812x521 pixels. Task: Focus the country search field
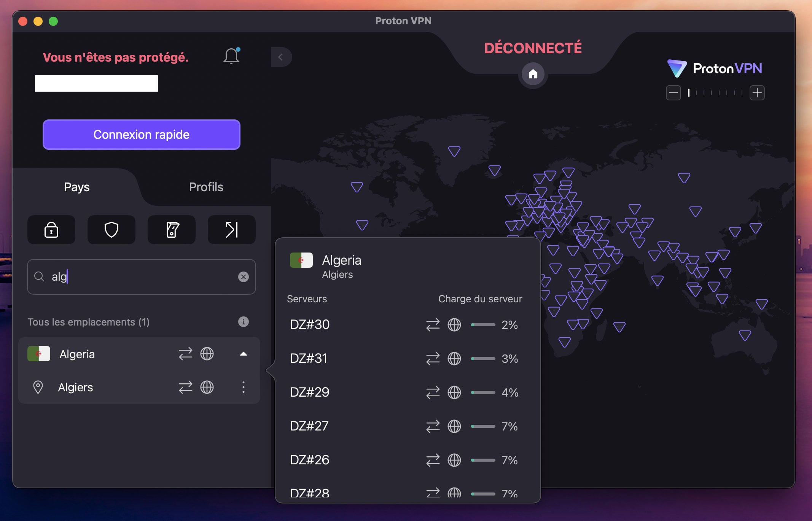pyautogui.click(x=142, y=277)
